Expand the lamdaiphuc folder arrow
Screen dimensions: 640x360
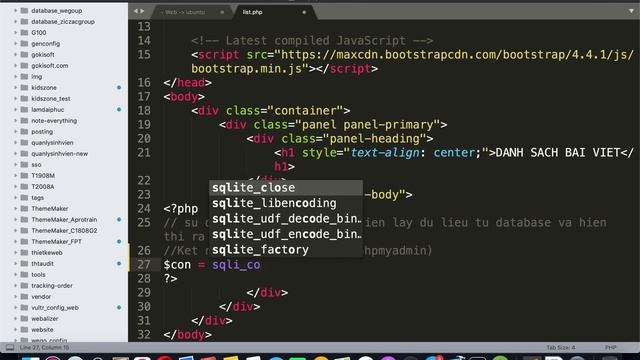click(16, 110)
